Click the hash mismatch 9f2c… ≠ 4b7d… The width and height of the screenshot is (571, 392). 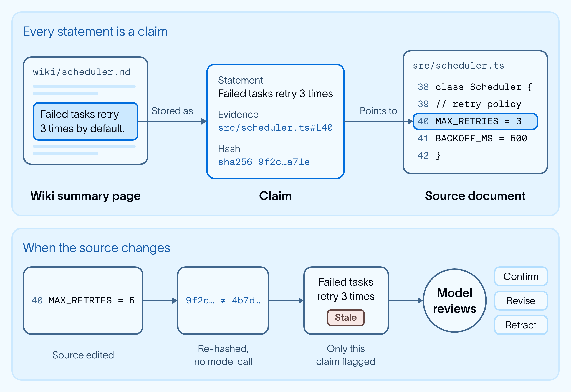[x=223, y=300]
